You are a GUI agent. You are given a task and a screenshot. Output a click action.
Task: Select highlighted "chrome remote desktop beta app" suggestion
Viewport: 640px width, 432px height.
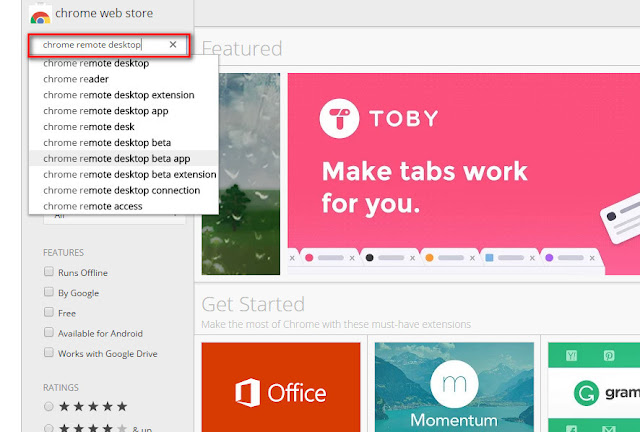pyautogui.click(x=123, y=158)
